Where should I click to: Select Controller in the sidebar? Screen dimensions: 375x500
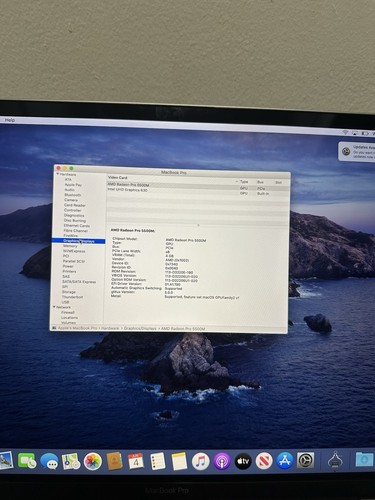pos(72,210)
